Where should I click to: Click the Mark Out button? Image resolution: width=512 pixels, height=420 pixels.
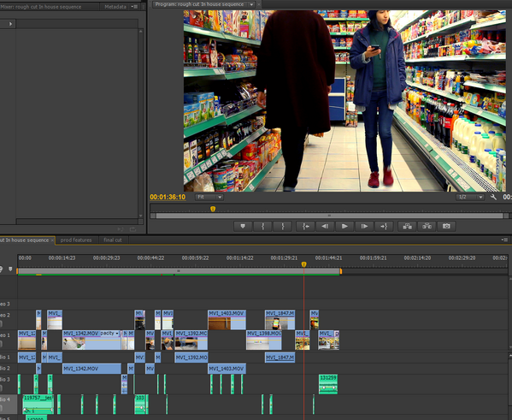(282, 226)
